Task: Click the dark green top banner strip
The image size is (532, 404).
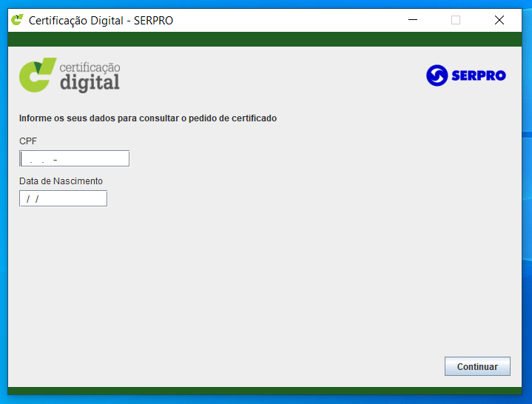Action: pyautogui.click(x=266, y=39)
